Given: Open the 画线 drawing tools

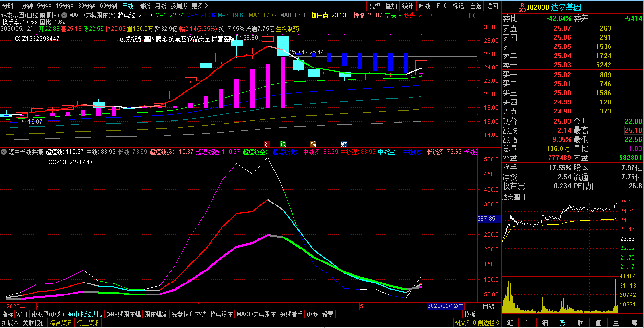Looking at the screenshot, I should (424, 6).
